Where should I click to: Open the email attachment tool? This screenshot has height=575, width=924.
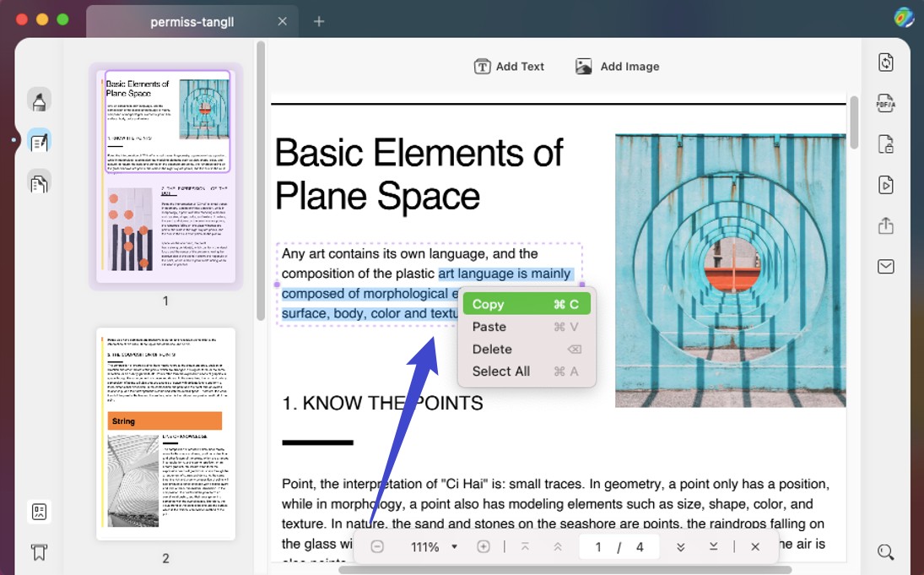[885, 266]
